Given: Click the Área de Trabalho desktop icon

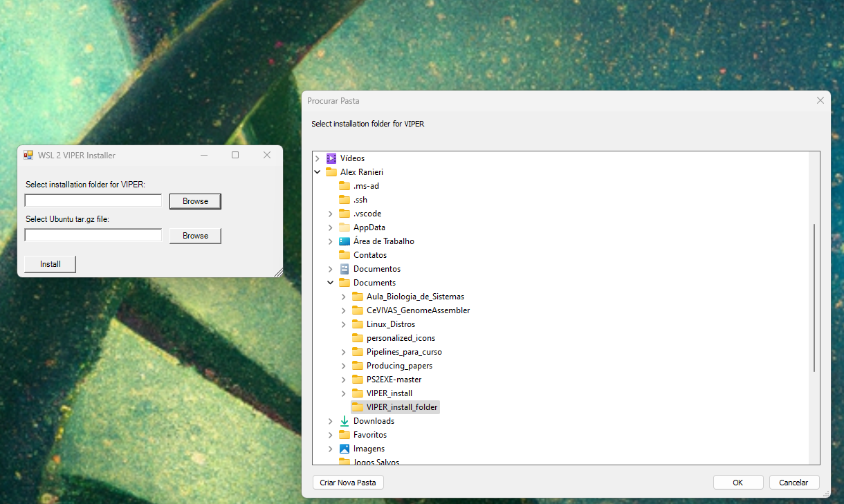Looking at the screenshot, I should point(344,241).
